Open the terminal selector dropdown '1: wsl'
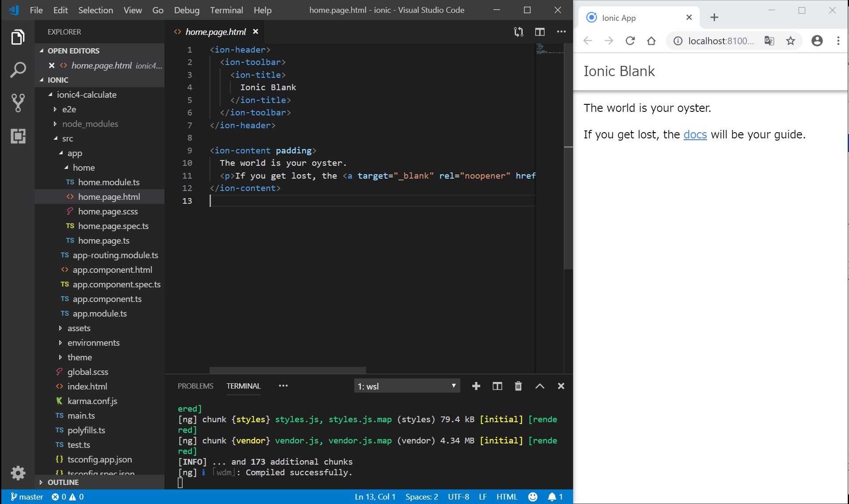The height and width of the screenshot is (504, 849). (406, 386)
